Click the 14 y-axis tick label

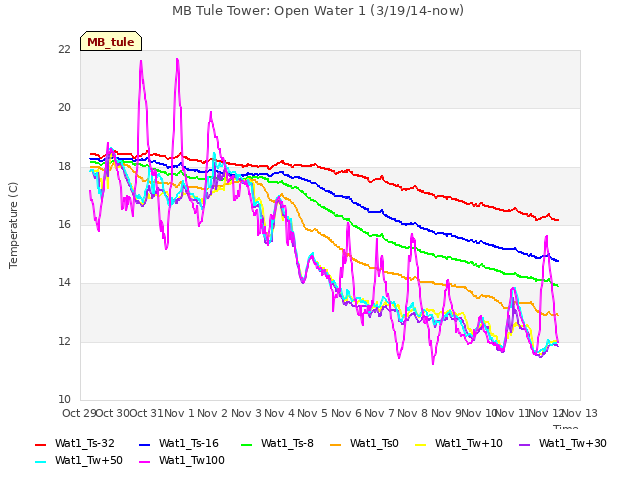pyautogui.click(x=64, y=283)
